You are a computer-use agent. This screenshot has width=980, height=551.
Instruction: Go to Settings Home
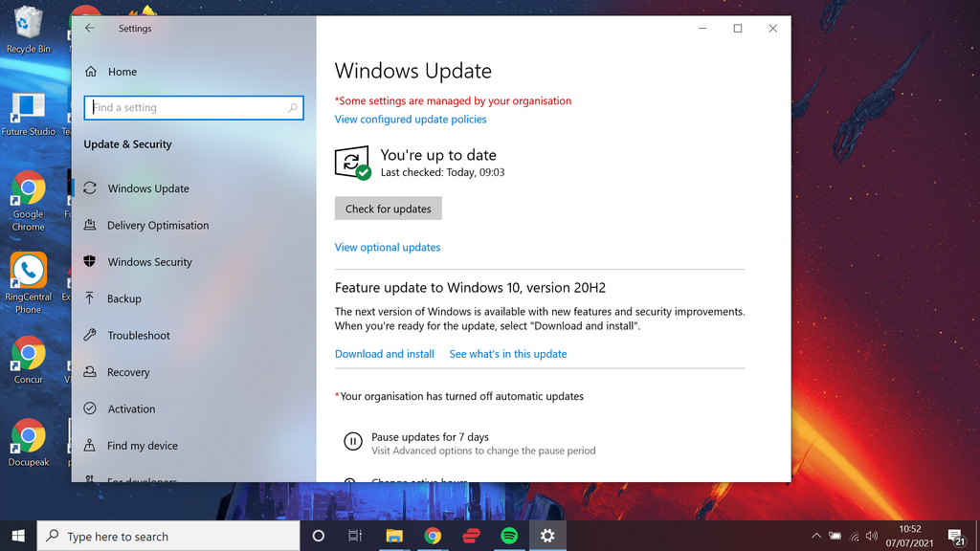[123, 71]
